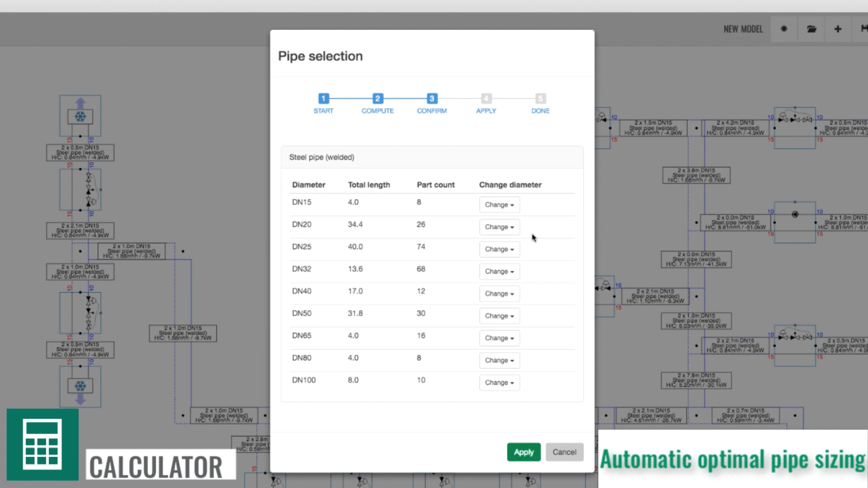This screenshot has width=868, height=488.
Task: Expand Change dropdown in DN80 row
Action: [499, 360]
